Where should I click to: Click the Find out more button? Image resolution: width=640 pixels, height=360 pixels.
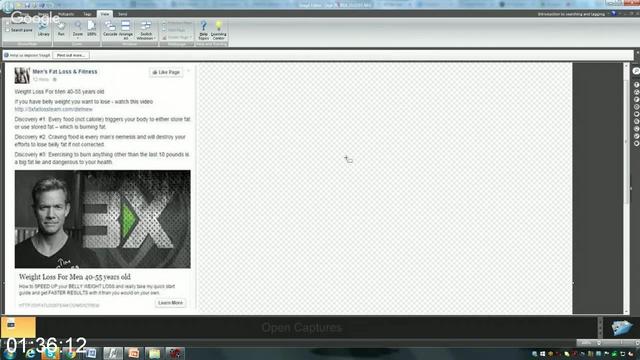click(71, 55)
